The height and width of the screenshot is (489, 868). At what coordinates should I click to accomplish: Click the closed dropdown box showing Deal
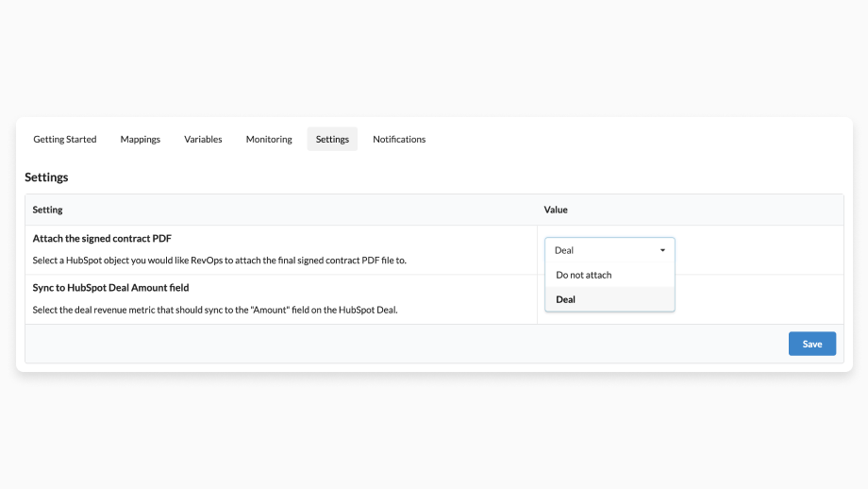click(x=604, y=250)
